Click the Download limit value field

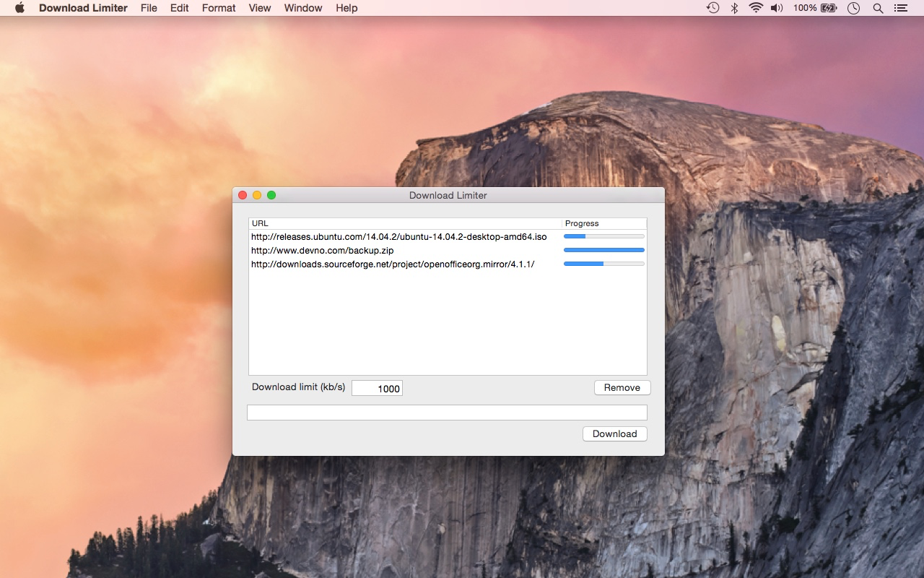(x=377, y=388)
